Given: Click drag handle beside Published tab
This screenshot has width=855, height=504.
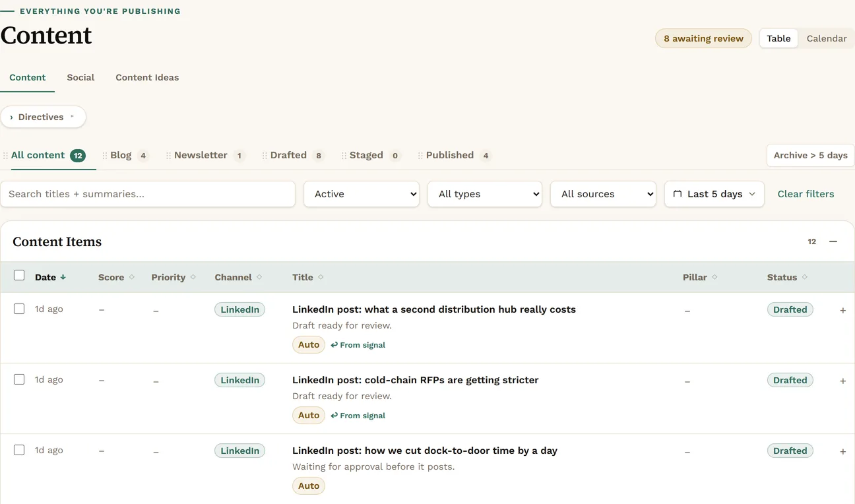Looking at the screenshot, I should click(x=420, y=156).
